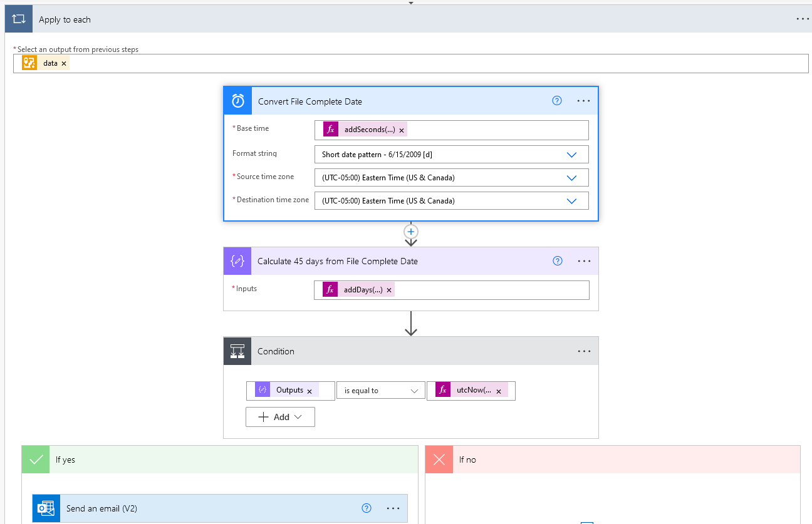The height and width of the screenshot is (524, 812).
Task: Remove the addDays expression token
Action: tap(389, 290)
